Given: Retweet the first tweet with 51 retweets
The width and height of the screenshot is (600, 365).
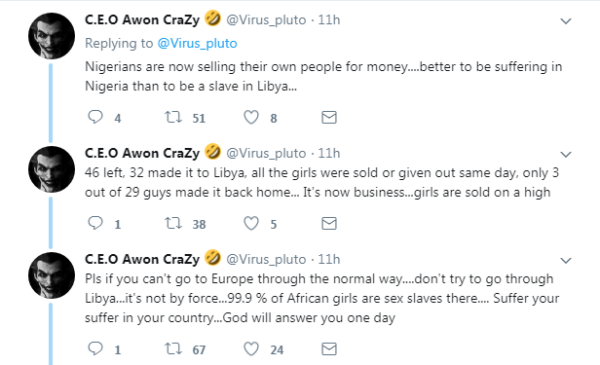Looking at the screenshot, I should point(173,117).
